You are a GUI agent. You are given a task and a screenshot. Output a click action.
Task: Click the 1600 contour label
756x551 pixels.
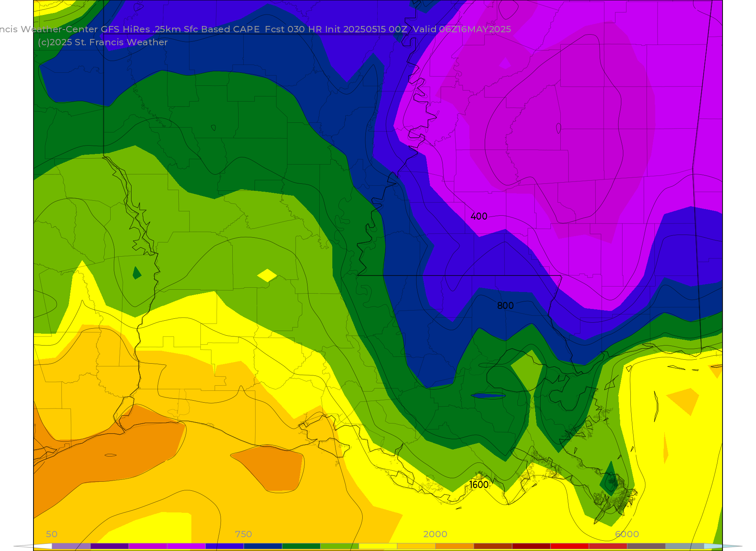pos(479,484)
